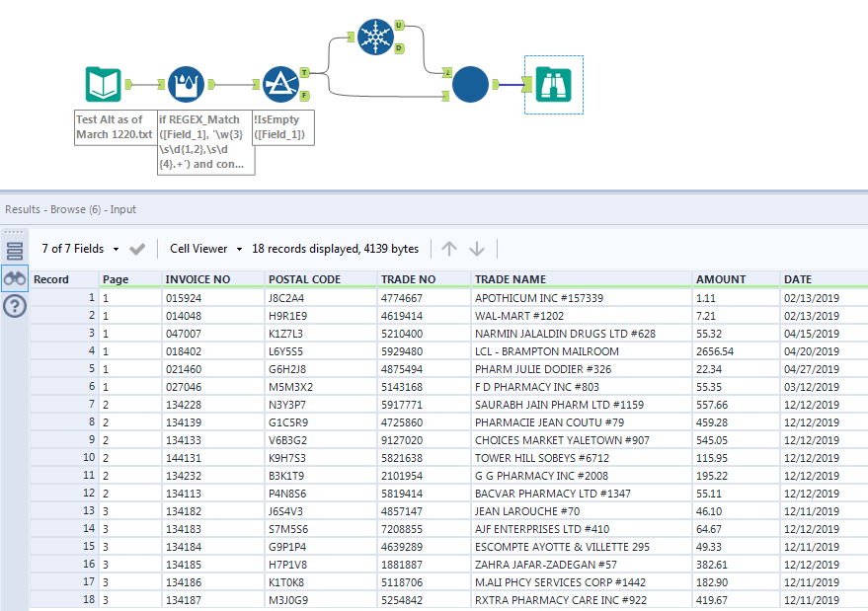Click the AMOUNT column header
The width and height of the screenshot is (868, 611).
(x=721, y=279)
